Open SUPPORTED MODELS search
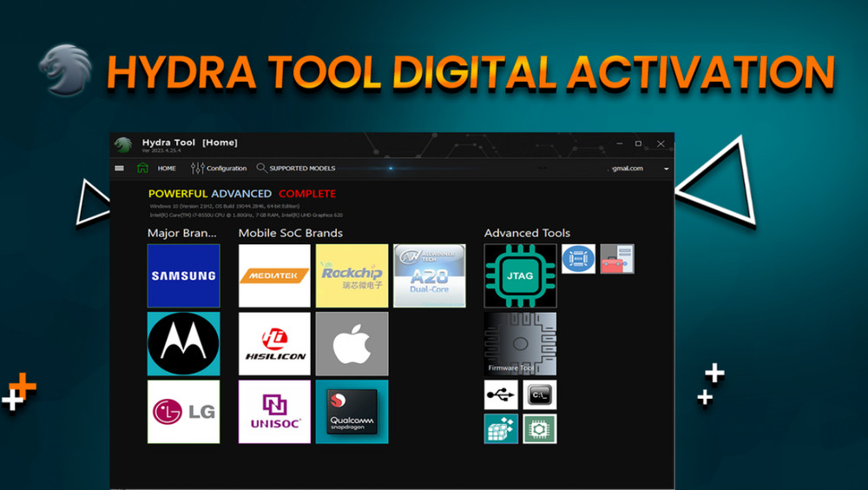The width and height of the screenshot is (868, 490). coord(296,168)
